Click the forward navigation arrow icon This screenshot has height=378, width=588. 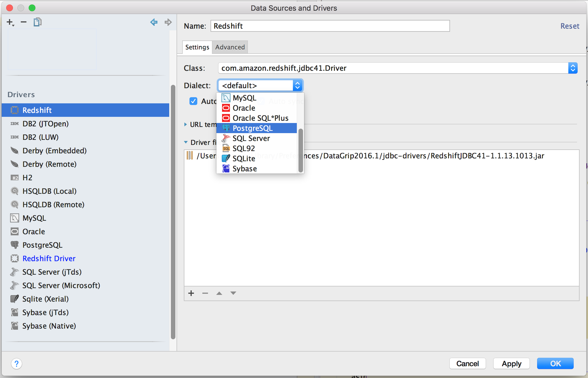[x=168, y=22]
